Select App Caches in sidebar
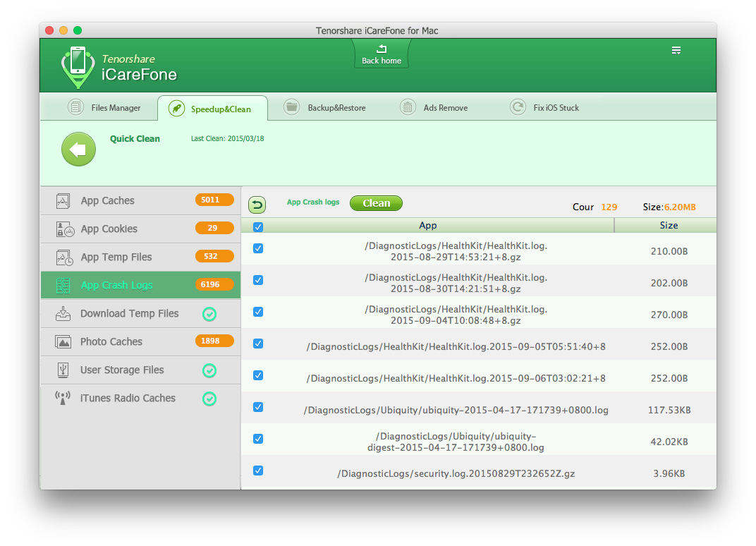The image size is (756, 546). pos(140,200)
